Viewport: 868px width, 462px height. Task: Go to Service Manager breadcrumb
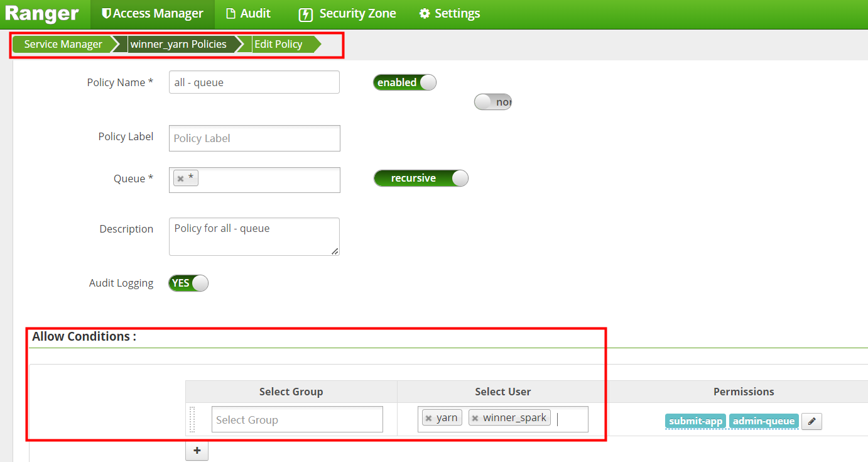tap(63, 44)
